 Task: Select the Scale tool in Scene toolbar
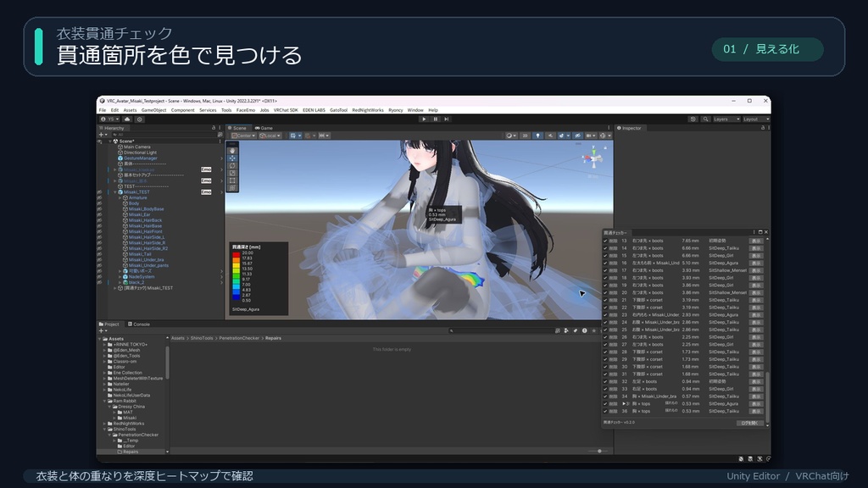pyautogui.click(x=232, y=173)
